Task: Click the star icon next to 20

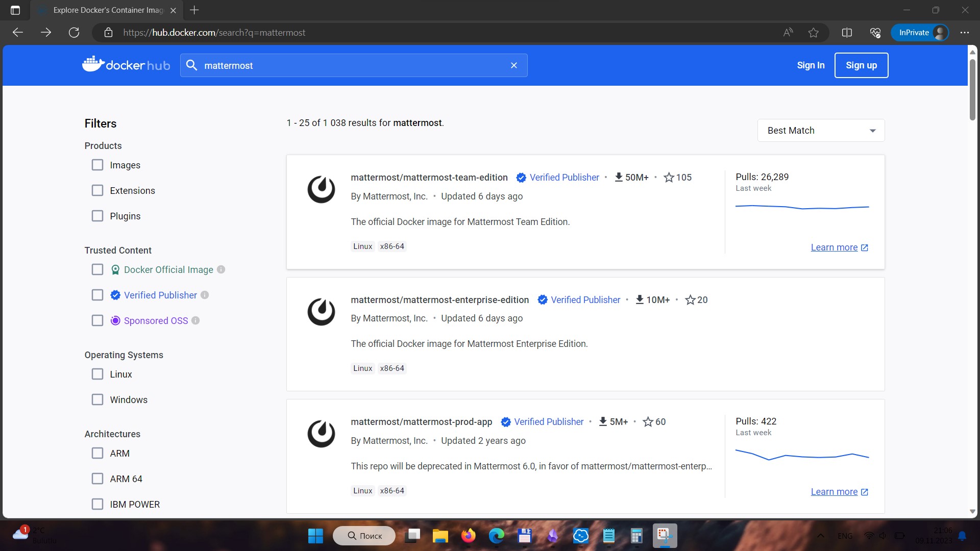Action: (x=690, y=299)
